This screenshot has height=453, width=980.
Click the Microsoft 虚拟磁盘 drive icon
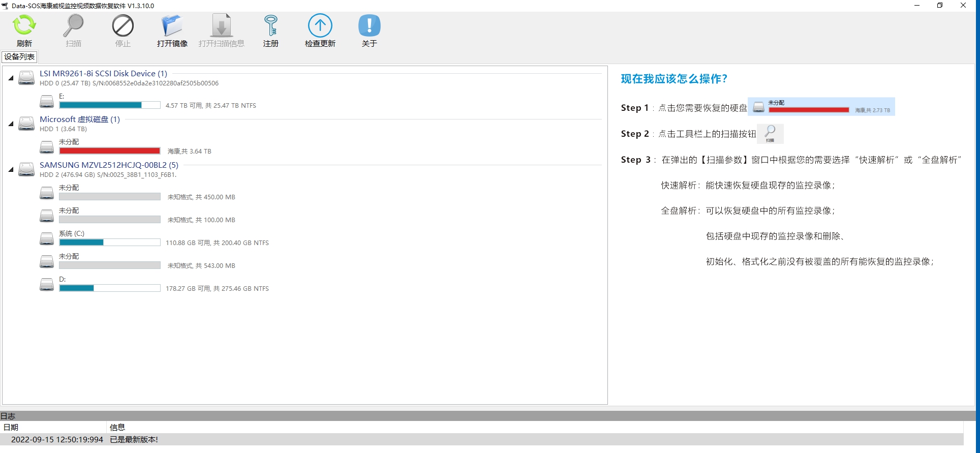[x=26, y=124]
